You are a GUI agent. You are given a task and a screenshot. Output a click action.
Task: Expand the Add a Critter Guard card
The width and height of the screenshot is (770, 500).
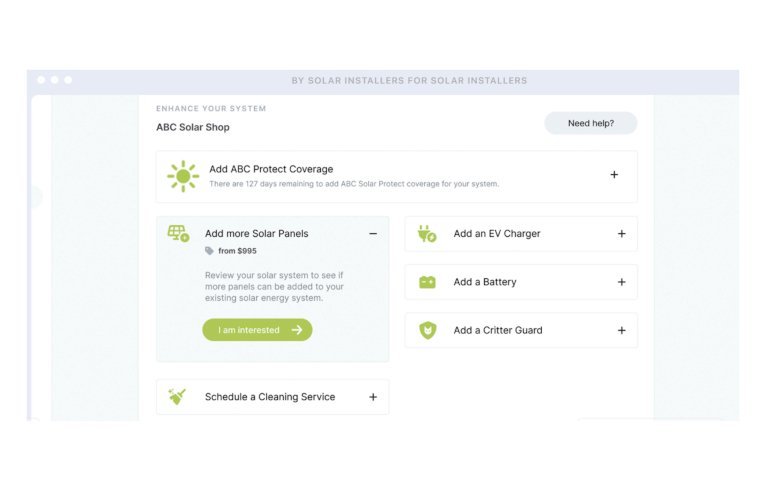pos(621,330)
